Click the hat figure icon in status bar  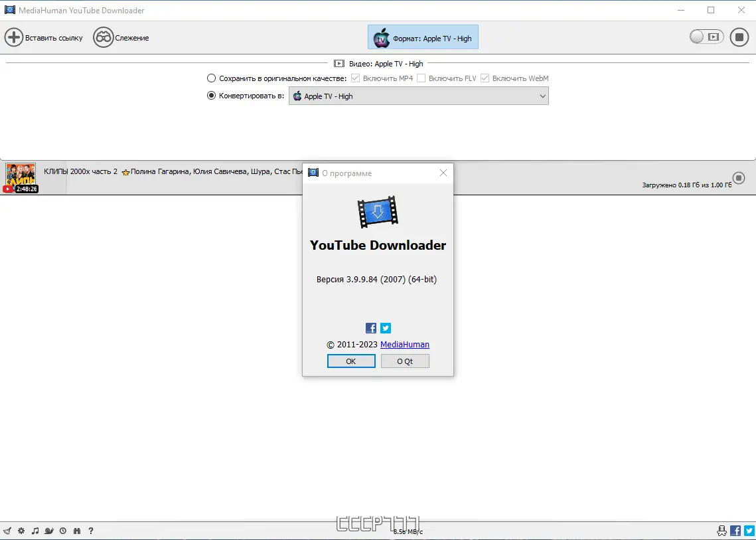721,531
